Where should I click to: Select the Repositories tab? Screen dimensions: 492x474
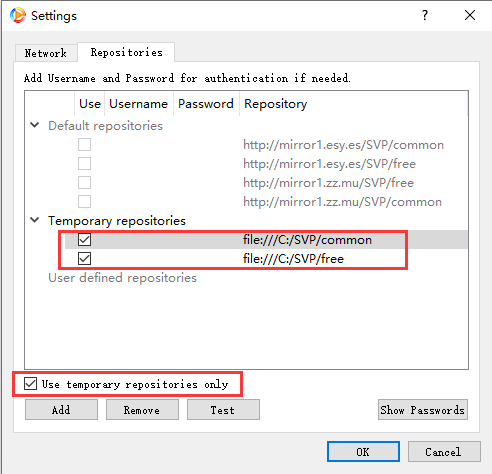(126, 52)
